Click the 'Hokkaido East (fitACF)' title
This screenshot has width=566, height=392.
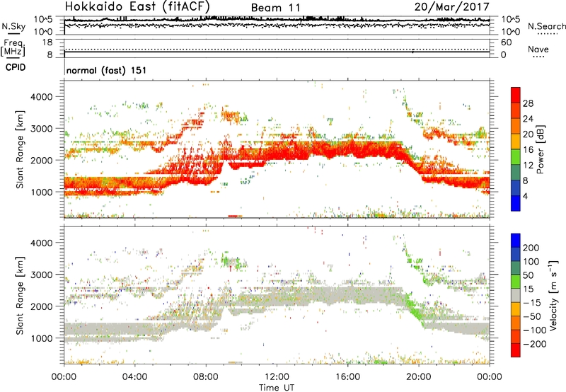click(137, 6)
